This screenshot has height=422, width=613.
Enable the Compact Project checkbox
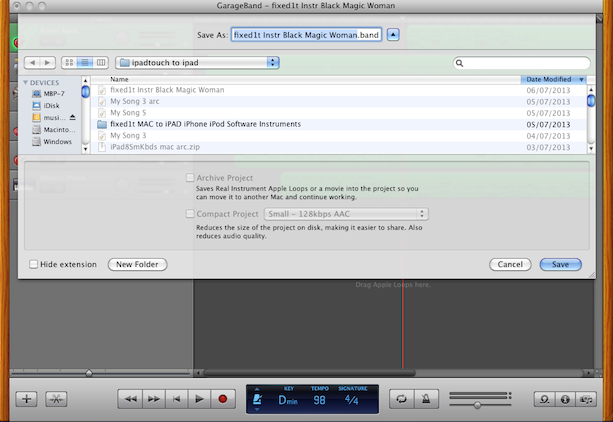(190, 214)
